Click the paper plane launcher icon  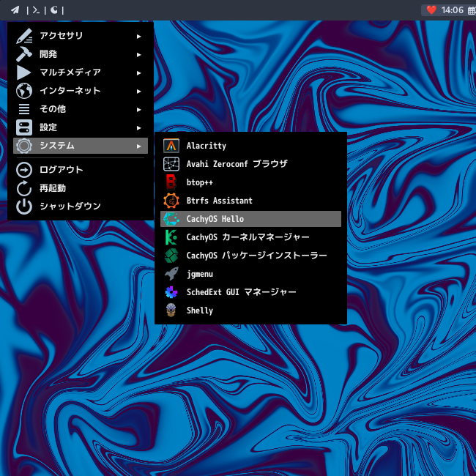point(15,10)
